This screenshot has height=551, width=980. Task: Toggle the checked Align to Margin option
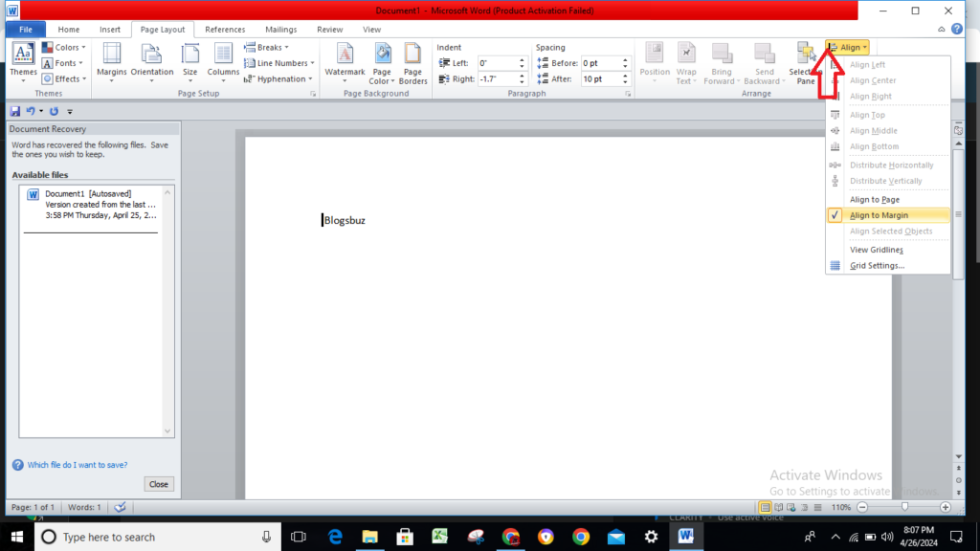pyautogui.click(x=879, y=215)
